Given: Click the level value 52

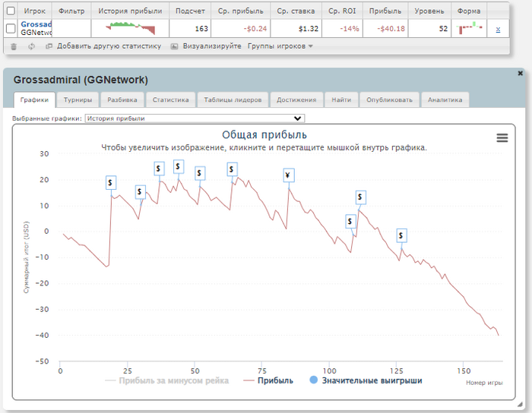Looking at the screenshot, I should (443, 29).
